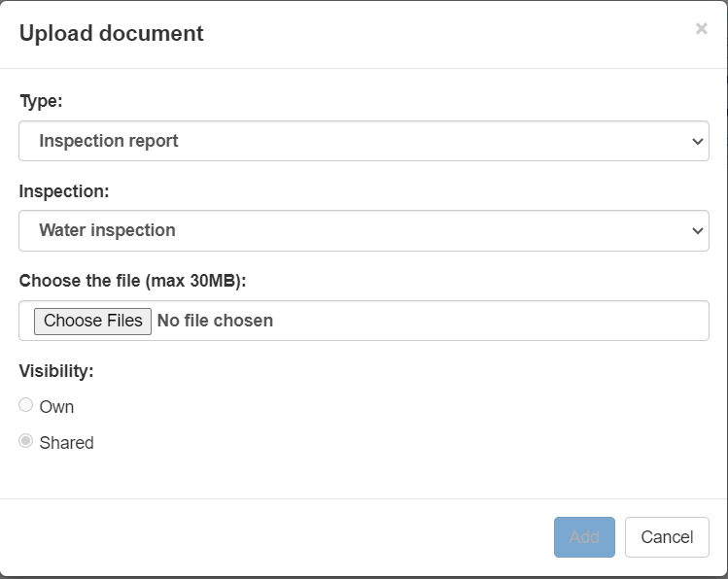Click the 'Choose the file (max 30MB):' label
This screenshot has height=579, width=728.
click(x=133, y=281)
